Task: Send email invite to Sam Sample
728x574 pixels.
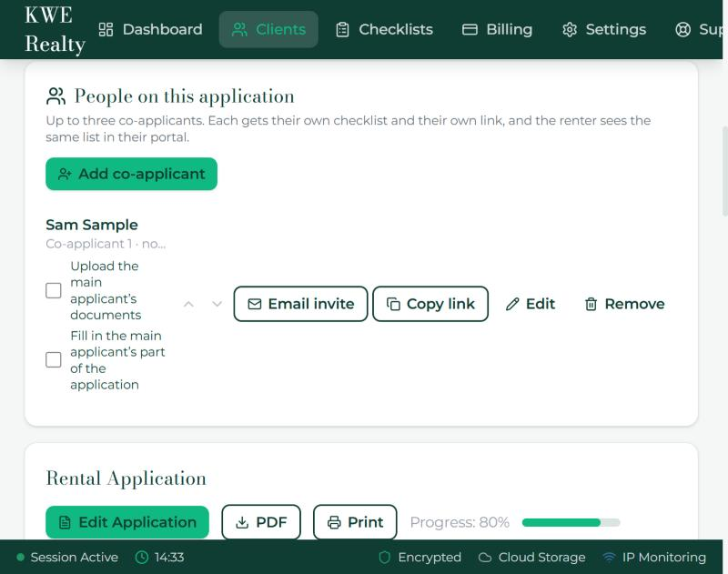Action: point(300,304)
